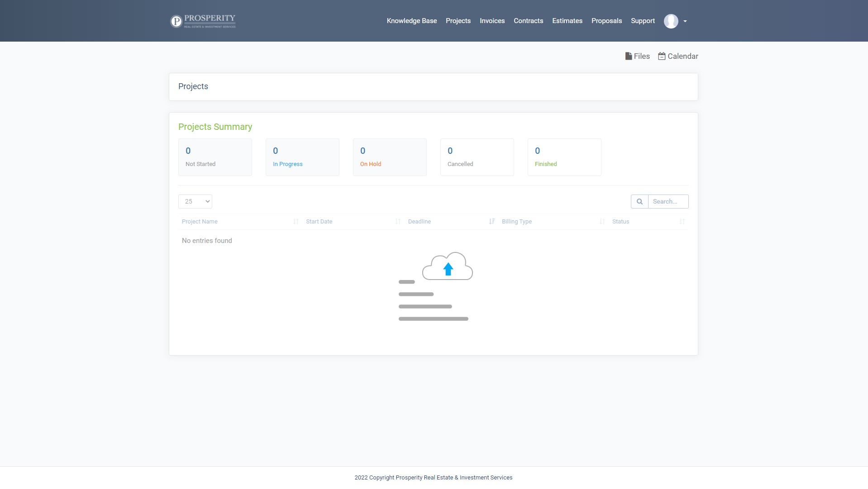Click the magnifying glass search icon
The height and width of the screenshot is (489, 868).
click(x=639, y=202)
